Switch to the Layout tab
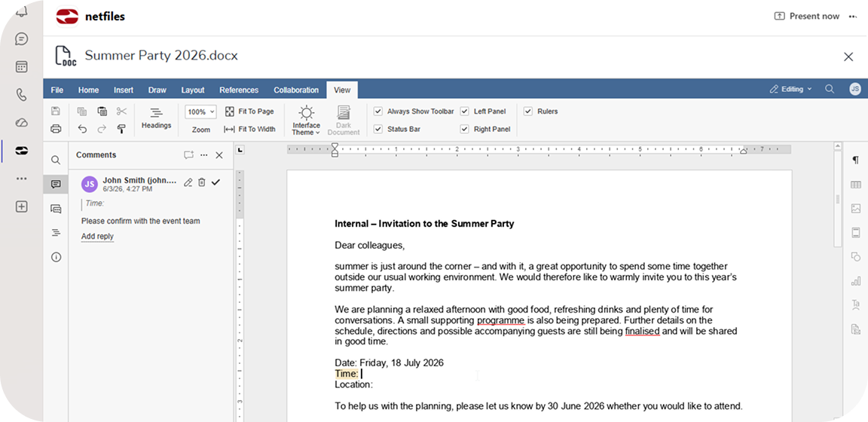The height and width of the screenshot is (422, 868). point(193,90)
